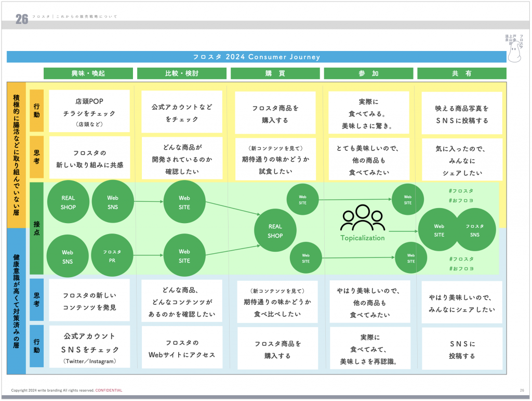Click the 購買 stage header

point(275,73)
